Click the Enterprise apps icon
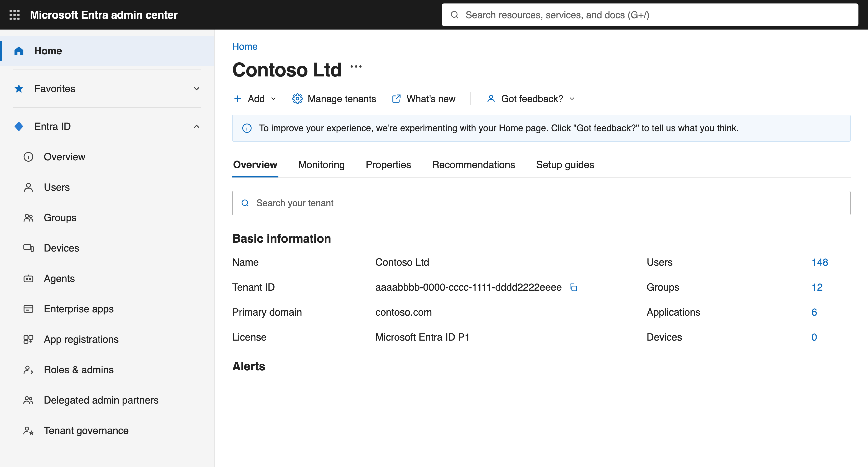 point(28,309)
